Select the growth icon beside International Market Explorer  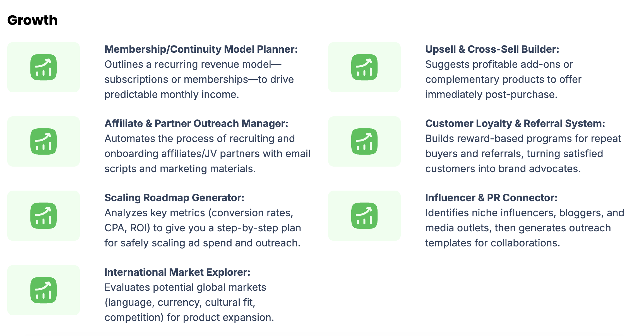(44, 290)
